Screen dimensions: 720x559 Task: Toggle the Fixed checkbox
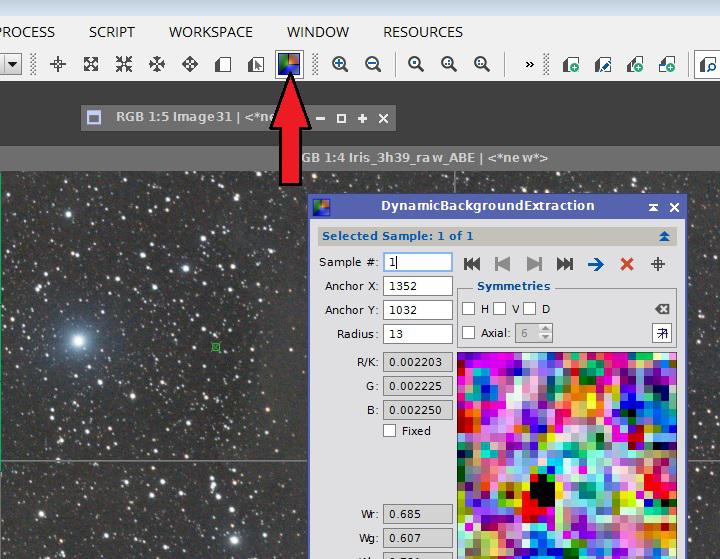pyautogui.click(x=389, y=431)
